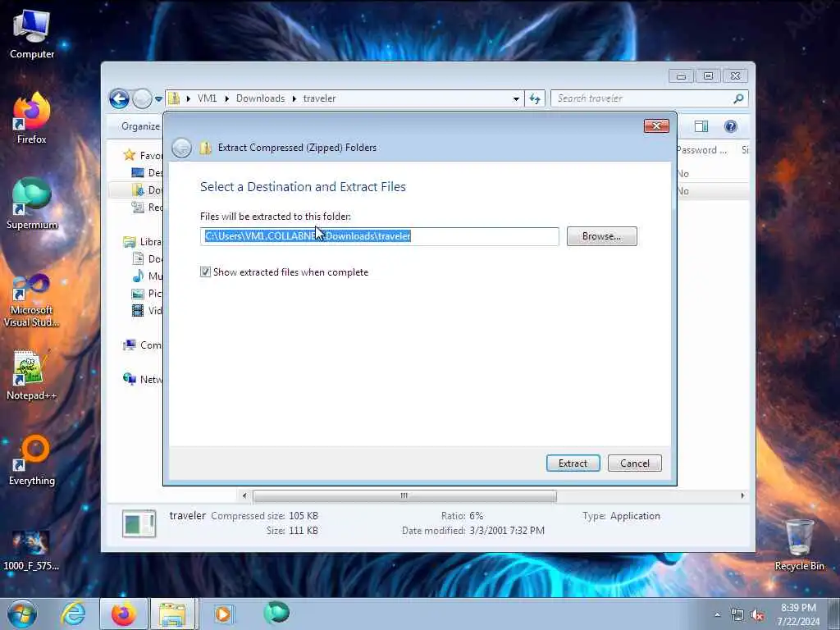Screen dimensions: 840x630
Task: Open the Computer desktop icon
Action: pyautogui.click(x=32, y=34)
